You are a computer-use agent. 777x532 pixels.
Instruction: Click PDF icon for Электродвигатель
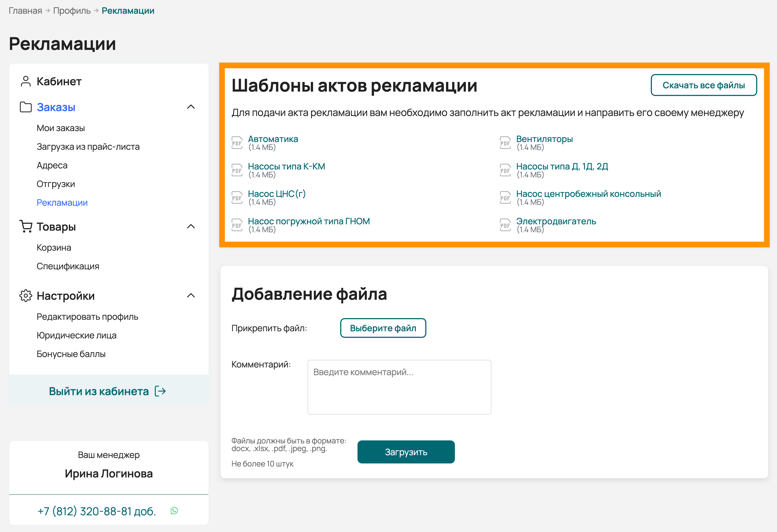pyautogui.click(x=505, y=225)
